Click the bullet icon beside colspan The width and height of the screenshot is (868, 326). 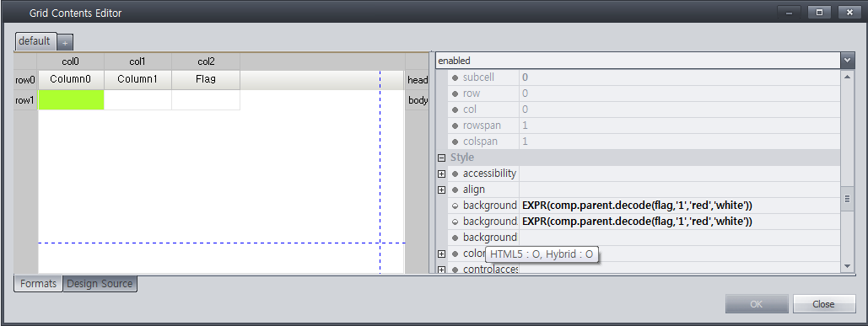click(455, 142)
